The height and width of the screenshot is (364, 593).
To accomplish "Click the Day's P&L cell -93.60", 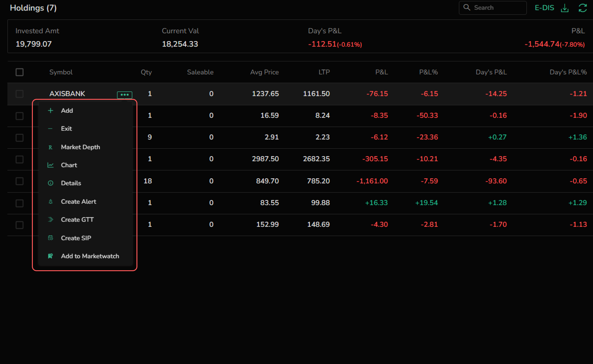I will coord(496,181).
